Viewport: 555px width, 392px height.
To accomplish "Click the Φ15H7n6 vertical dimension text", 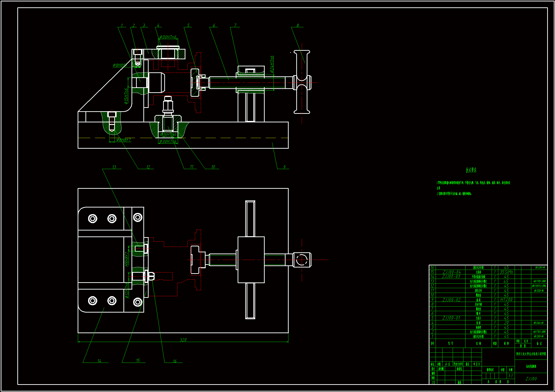I will (x=126, y=96).
